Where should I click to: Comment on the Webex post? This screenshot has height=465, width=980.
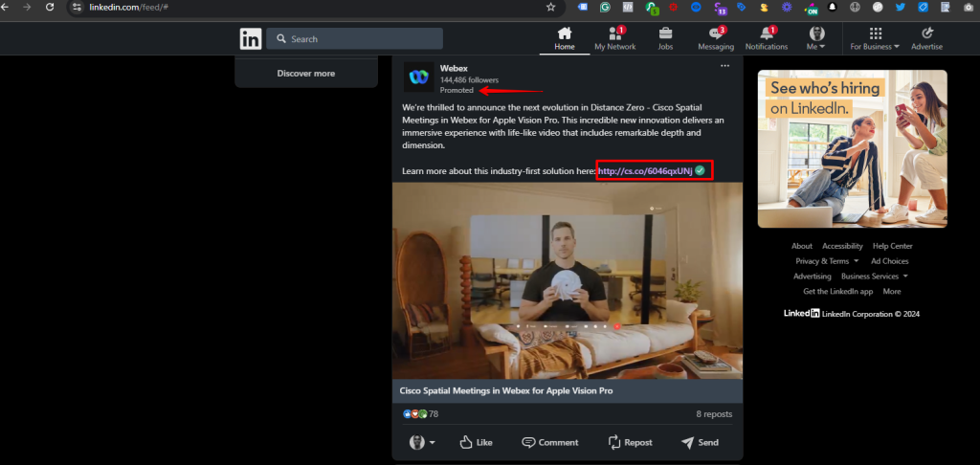tap(550, 442)
